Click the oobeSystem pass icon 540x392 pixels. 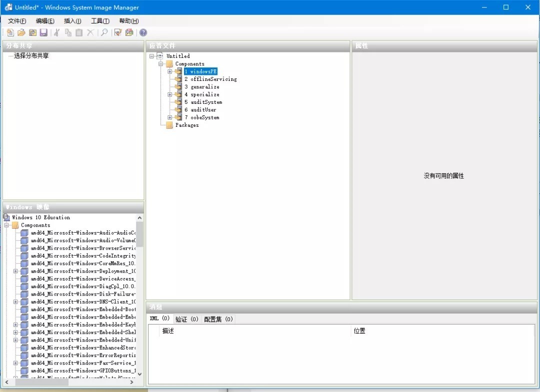(x=178, y=117)
